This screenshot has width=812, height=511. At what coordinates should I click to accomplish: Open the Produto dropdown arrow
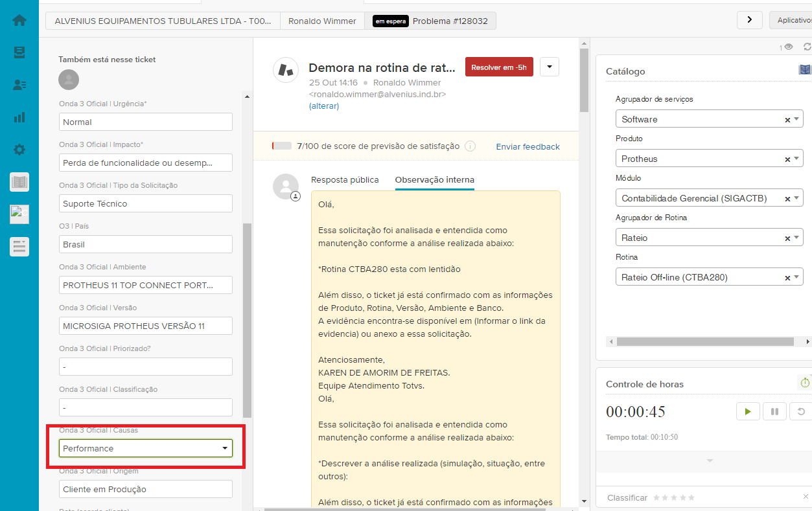[797, 159]
